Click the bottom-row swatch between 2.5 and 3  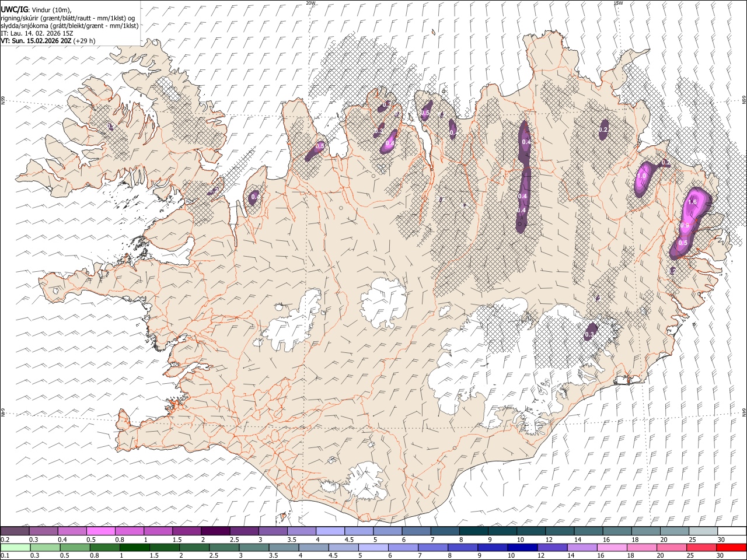click(x=225, y=547)
